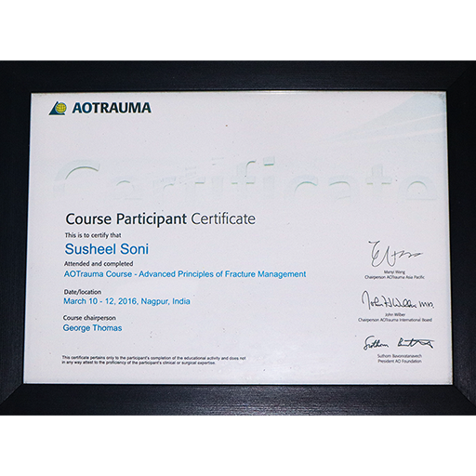The image size is (476, 476).
Task: Click the 'Course chairperson' label
Action: pyautogui.click(x=89, y=318)
